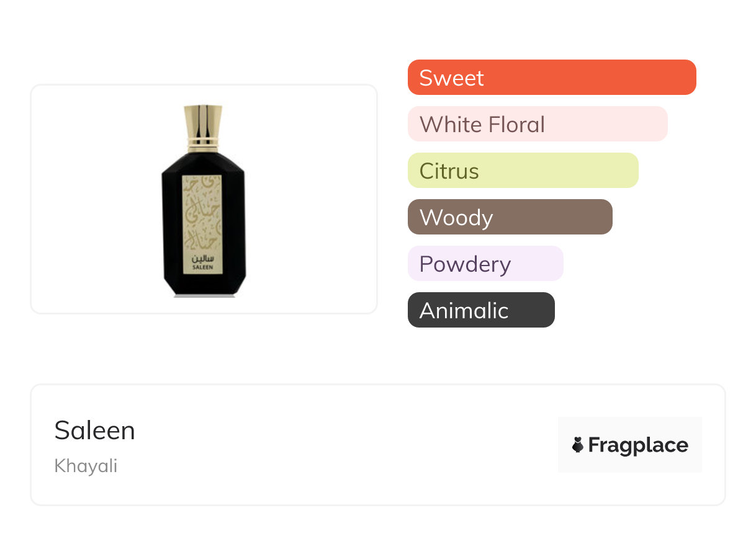Select the White Floral accord bar
Viewport: 756px width, 536px height.
coord(537,124)
